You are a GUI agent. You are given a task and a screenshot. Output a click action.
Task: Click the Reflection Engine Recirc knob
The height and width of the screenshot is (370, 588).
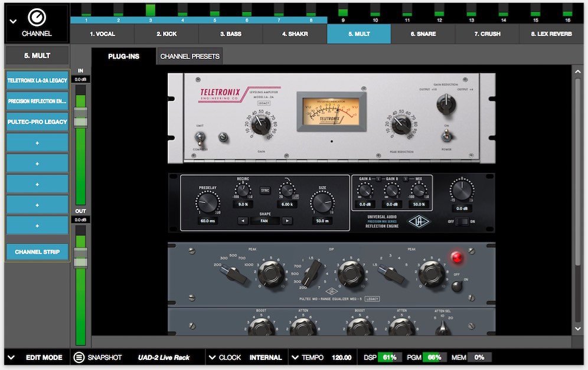click(x=243, y=191)
